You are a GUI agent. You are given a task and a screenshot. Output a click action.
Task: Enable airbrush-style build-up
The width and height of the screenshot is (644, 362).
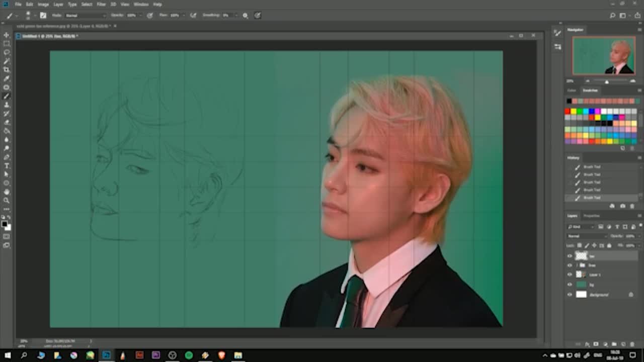click(193, 16)
